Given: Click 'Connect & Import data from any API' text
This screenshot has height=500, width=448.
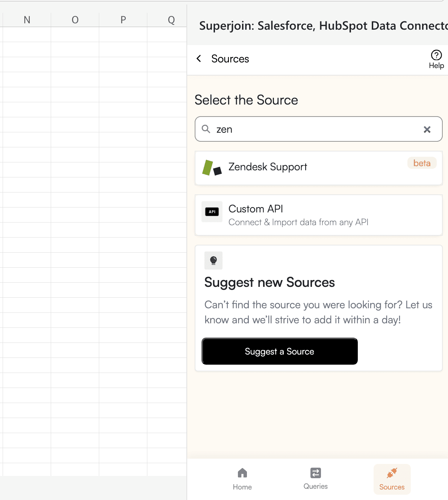Looking at the screenshot, I should pyautogui.click(x=298, y=222).
